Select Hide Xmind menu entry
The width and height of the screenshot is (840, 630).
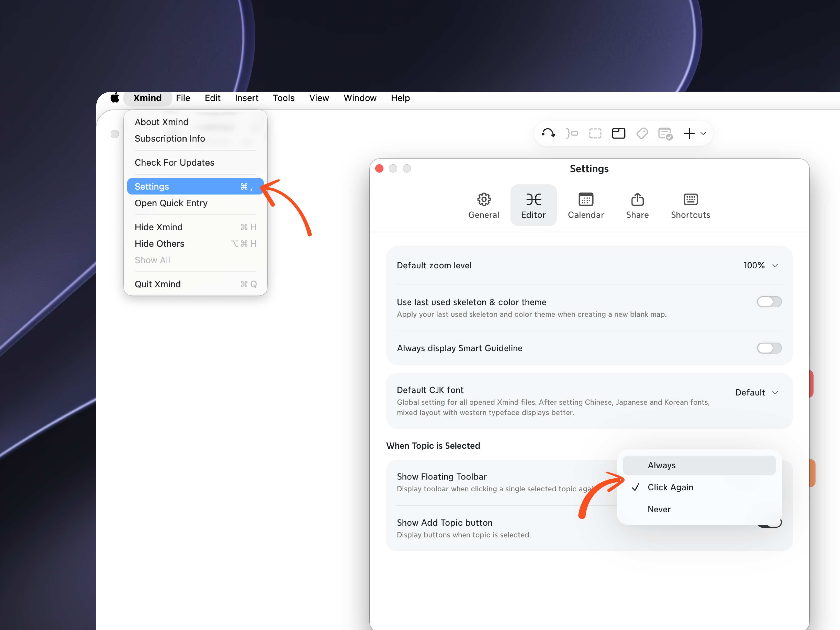[195, 227]
